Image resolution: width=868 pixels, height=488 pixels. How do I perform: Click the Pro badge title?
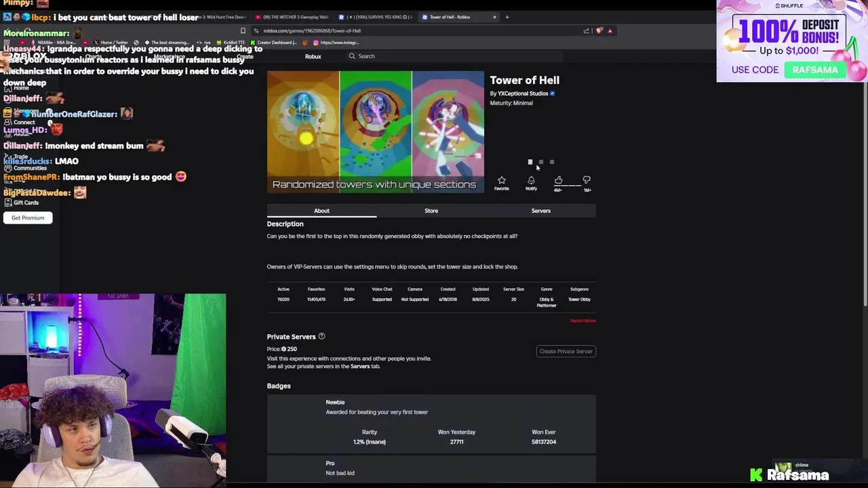pos(330,463)
